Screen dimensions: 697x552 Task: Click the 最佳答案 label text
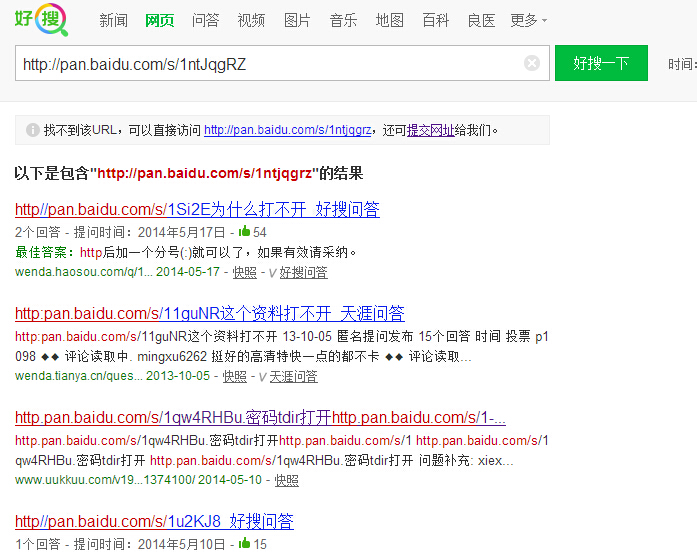click(x=44, y=252)
